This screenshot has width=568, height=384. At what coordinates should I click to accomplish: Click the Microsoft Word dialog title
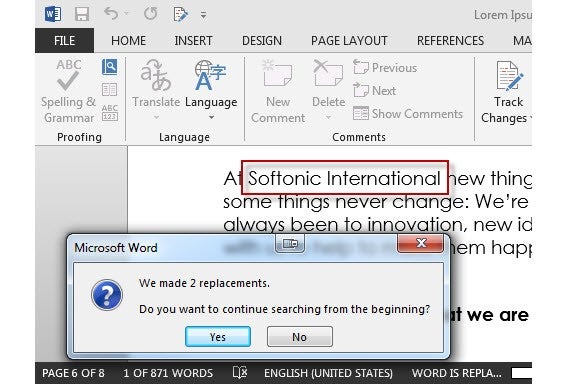[x=116, y=248]
